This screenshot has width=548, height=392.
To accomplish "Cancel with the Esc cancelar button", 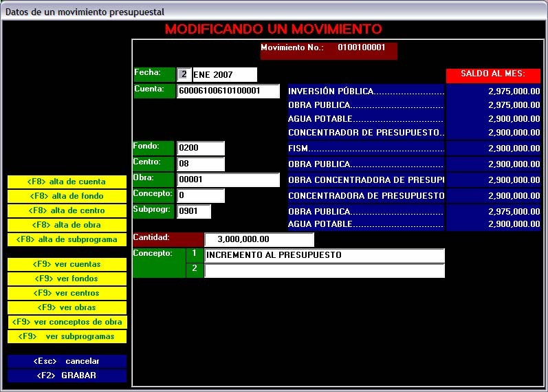I will (67, 361).
